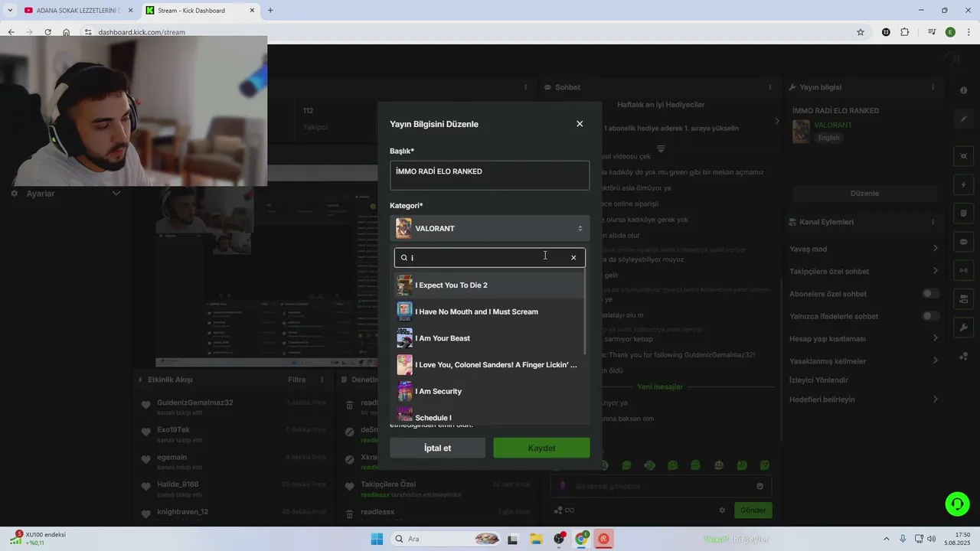The width and height of the screenshot is (980, 551).
Task: Select Schedule I category
Action: (x=489, y=416)
